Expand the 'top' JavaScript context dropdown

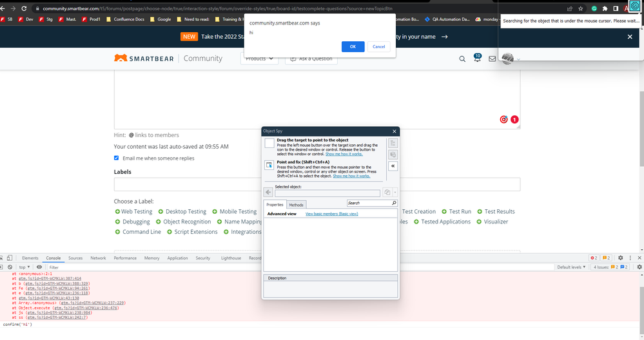click(24, 267)
